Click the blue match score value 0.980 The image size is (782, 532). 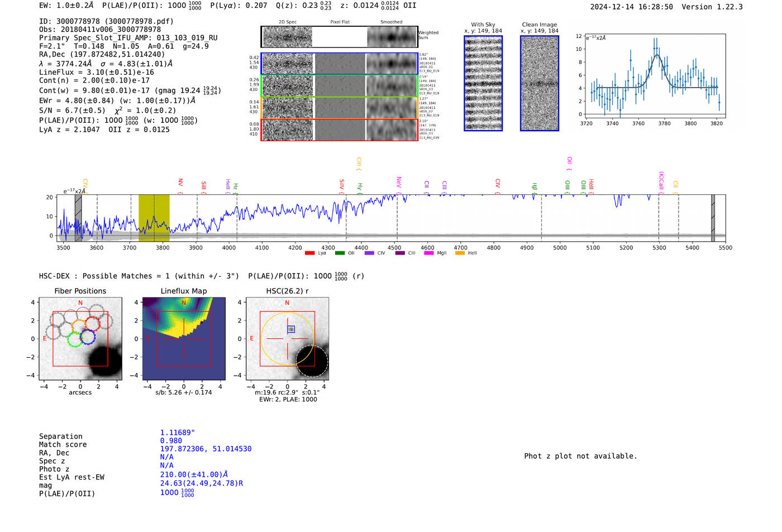171,441
